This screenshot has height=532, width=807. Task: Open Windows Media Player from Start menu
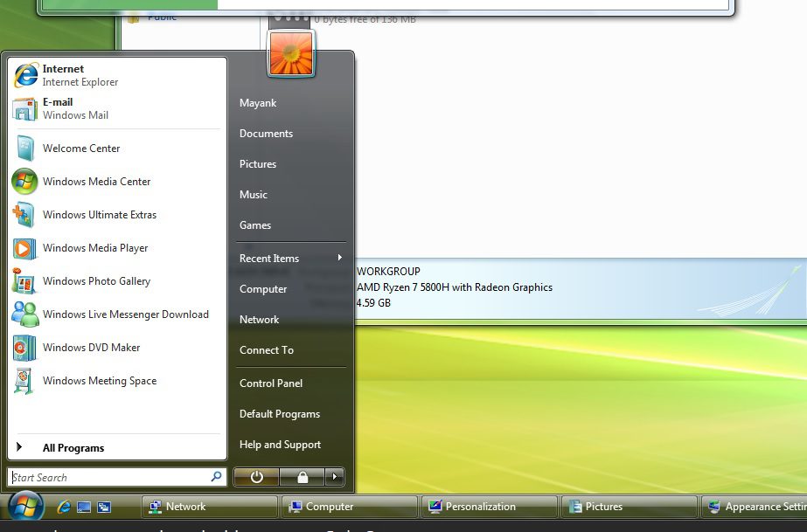tap(94, 248)
